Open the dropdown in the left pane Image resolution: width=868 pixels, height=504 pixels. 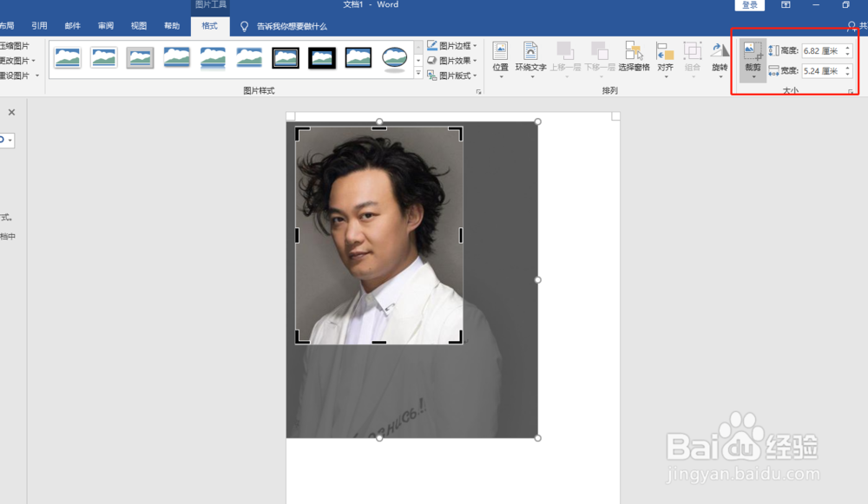[10, 140]
